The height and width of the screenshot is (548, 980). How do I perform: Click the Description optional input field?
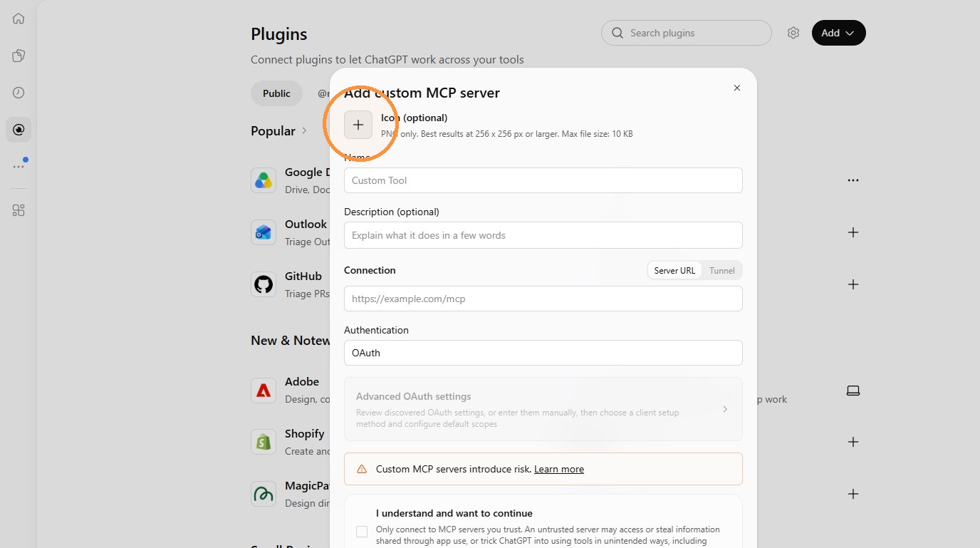coord(543,235)
